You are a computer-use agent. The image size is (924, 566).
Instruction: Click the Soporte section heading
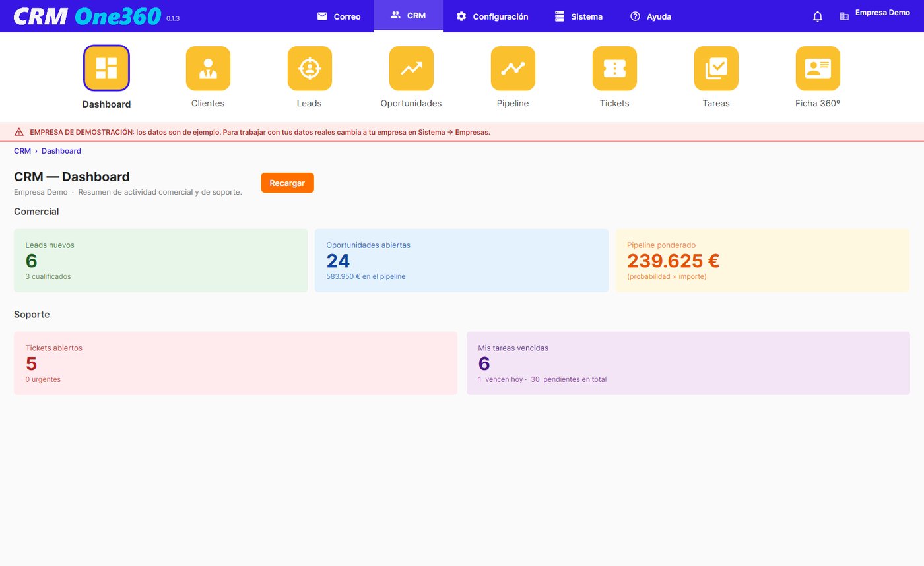(x=32, y=315)
